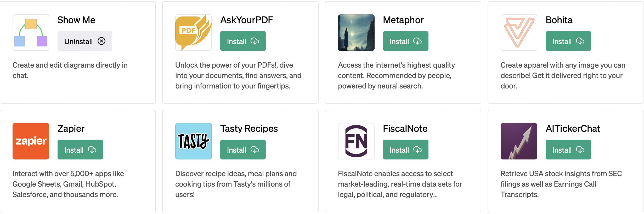Install the FiscalNote plugin
The width and height of the screenshot is (644, 214).
(405, 150)
